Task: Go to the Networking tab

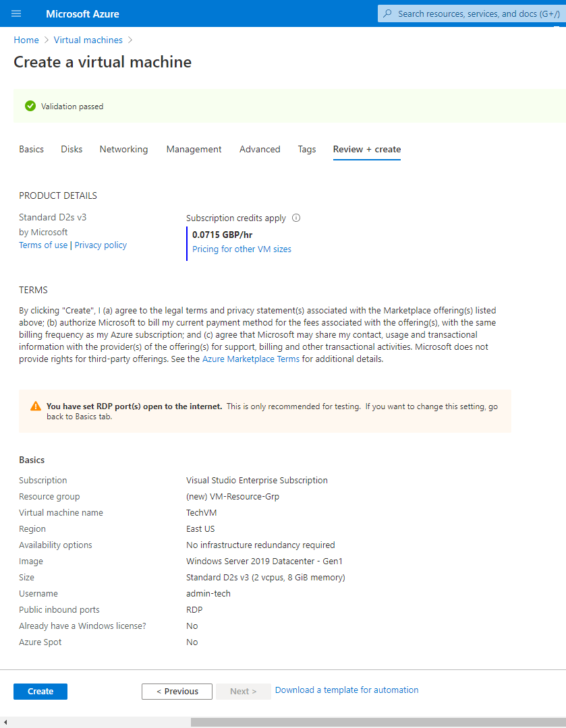Action: tap(123, 149)
